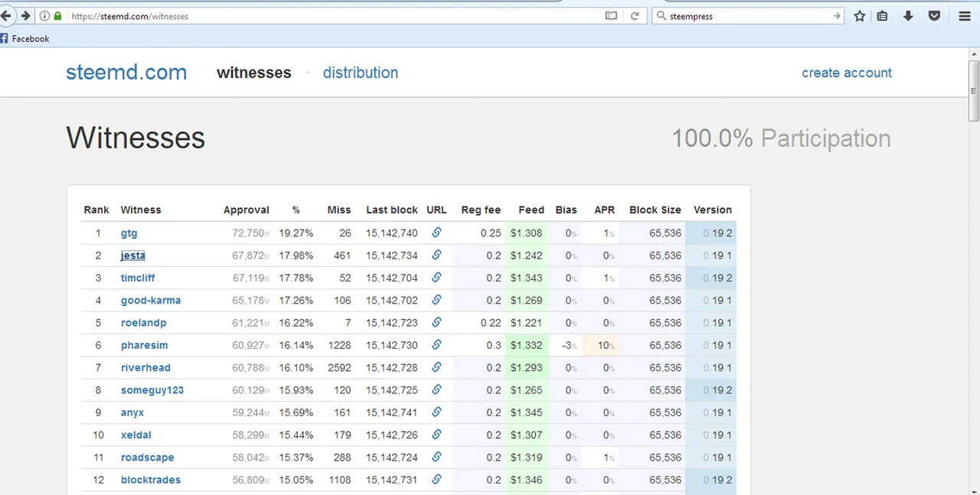The height and width of the screenshot is (495, 980).
Task: Open good-karma witness URL link icon
Action: coord(436,300)
